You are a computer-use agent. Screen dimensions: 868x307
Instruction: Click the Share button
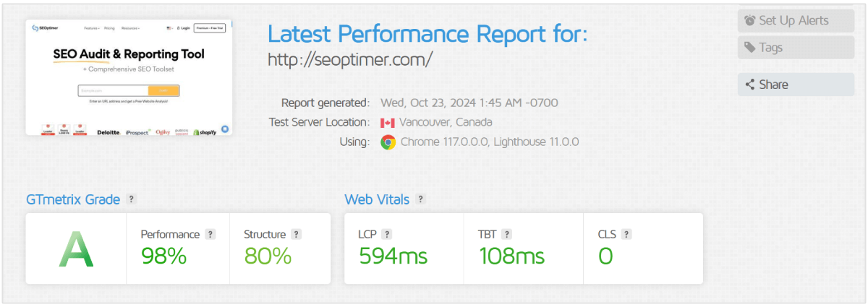(796, 85)
